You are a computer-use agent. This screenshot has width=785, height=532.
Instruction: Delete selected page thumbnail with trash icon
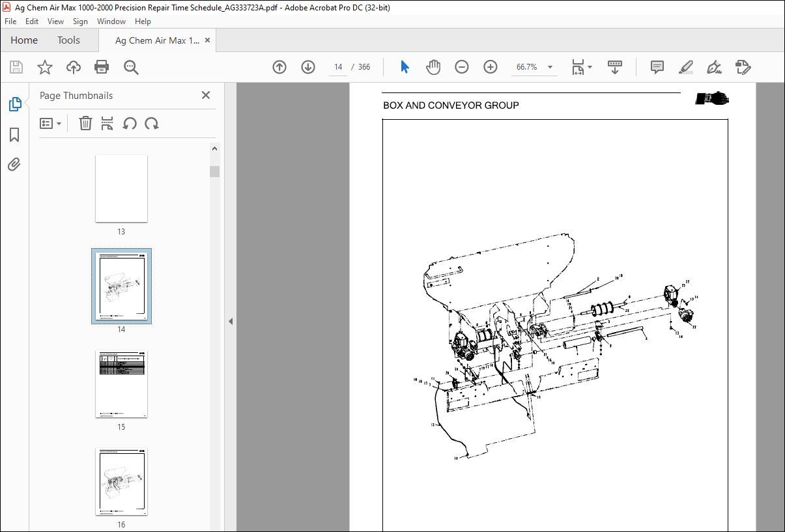pyautogui.click(x=85, y=123)
